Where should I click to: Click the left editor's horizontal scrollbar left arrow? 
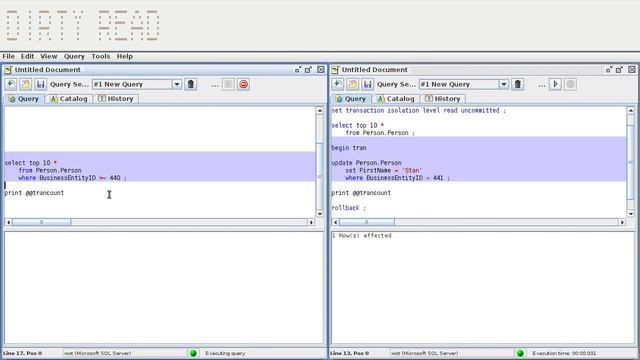pyautogui.click(x=9, y=222)
